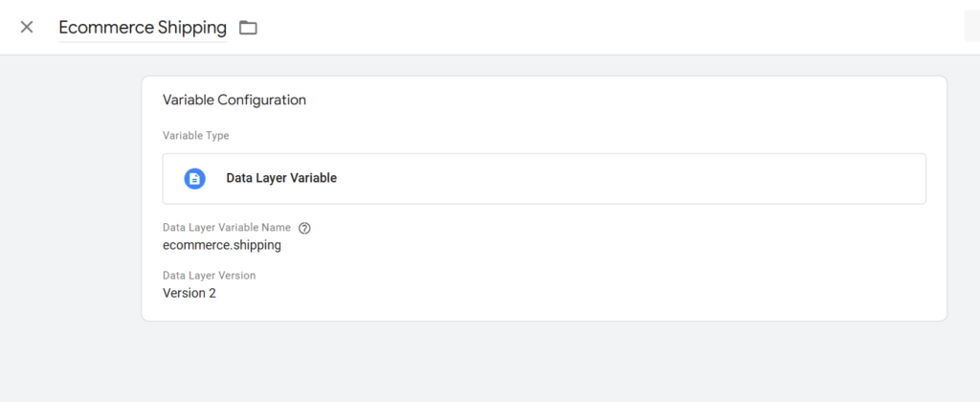Select the ecommerce.shipping variable name value
Screen dimensions: 980x402
point(222,245)
